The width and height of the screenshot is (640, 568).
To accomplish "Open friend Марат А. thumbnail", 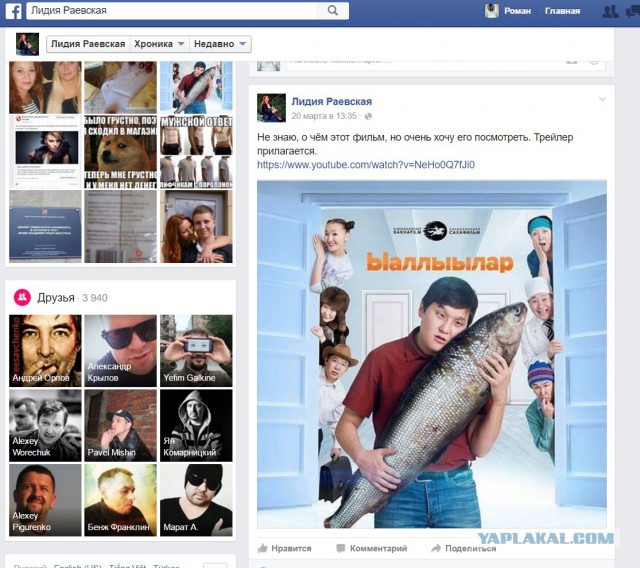I will (x=196, y=500).
